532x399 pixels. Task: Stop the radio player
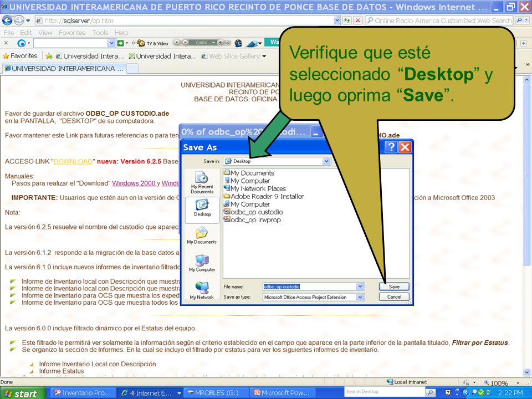(177, 43)
